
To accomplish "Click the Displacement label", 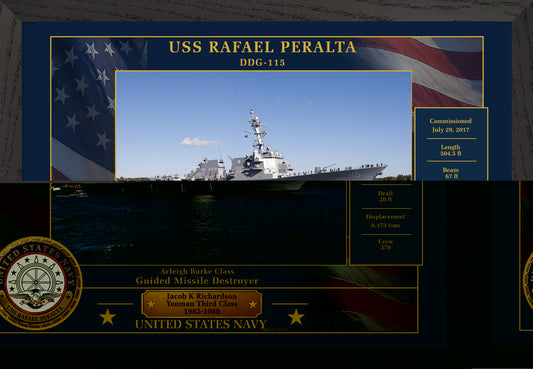I will [385, 217].
